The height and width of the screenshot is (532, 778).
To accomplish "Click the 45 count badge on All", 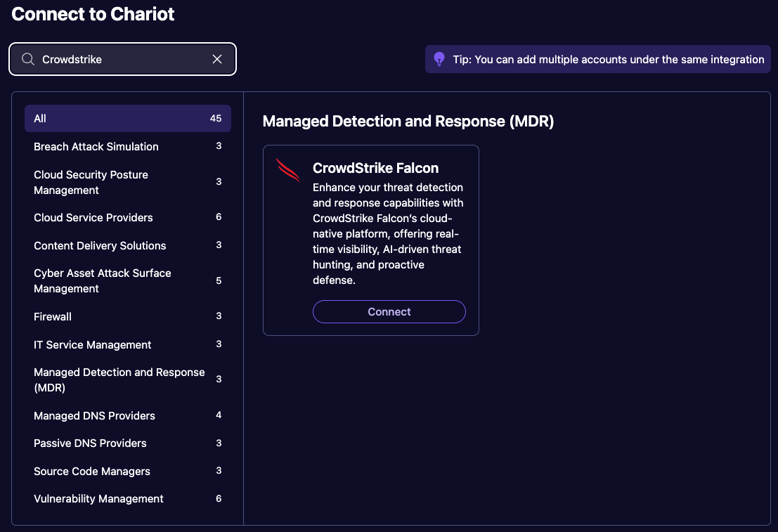I will click(x=215, y=118).
